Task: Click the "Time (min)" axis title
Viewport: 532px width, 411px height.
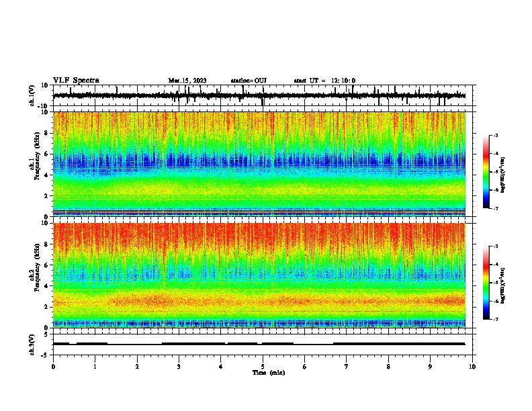Action: pos(269,373)
